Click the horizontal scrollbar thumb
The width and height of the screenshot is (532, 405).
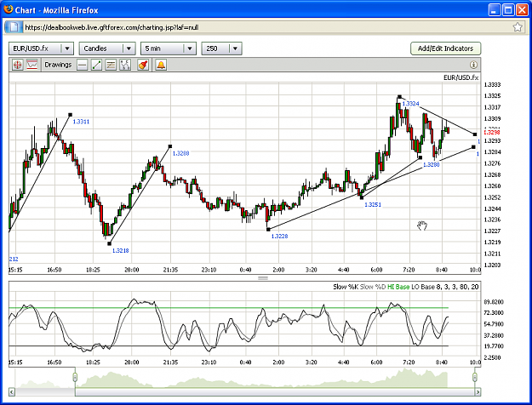pos(275,392)
